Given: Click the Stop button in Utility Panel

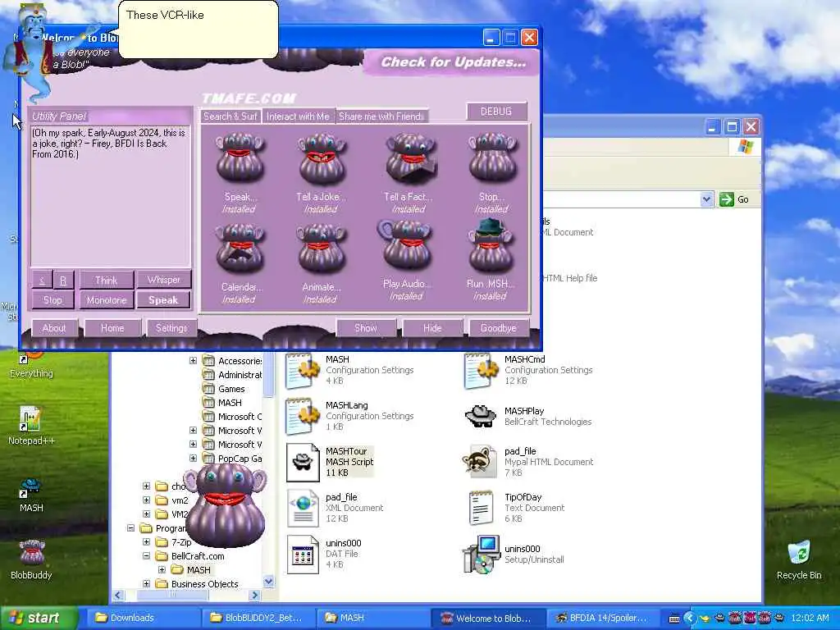Looking at the screenshot, I should tap(52, 300).
